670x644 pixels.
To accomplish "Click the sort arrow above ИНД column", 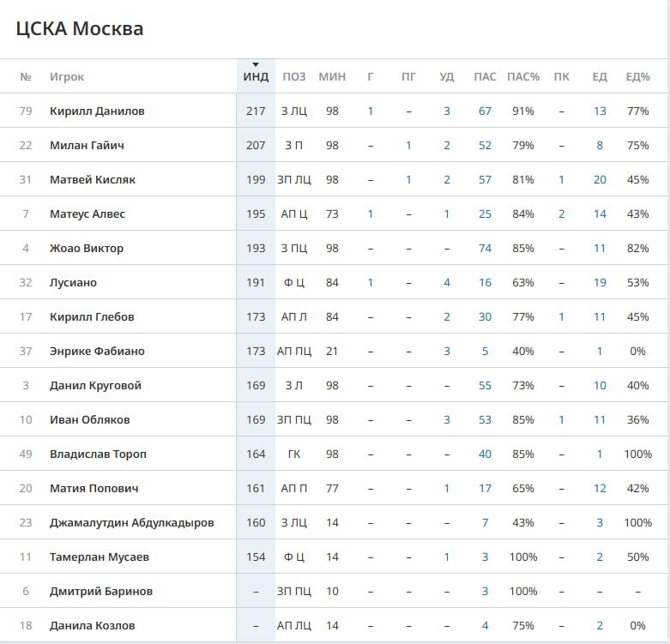I will [x=256, y=65].
